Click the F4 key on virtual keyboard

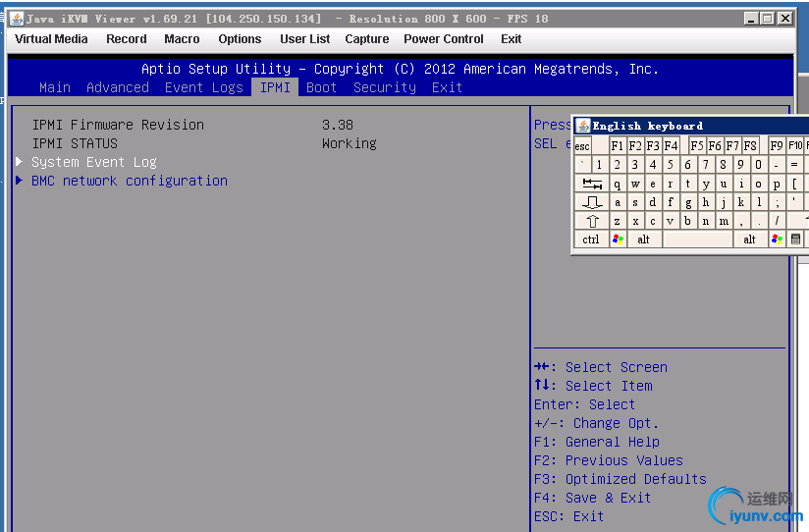[x=671, y=146]
